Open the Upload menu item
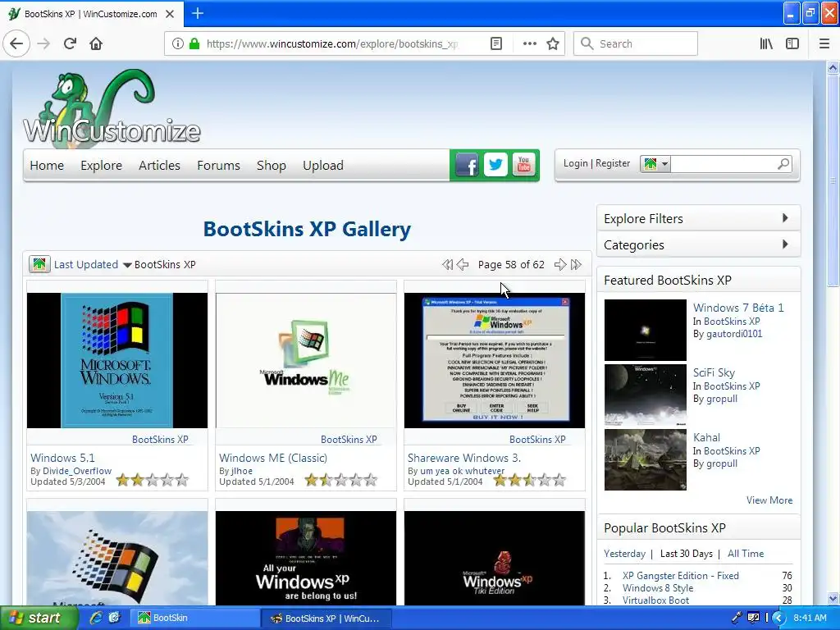Viewport: 840px width, 630px height. point(323,166)
